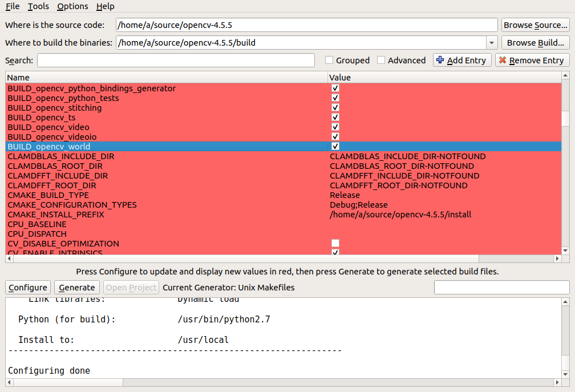Viewport: 575px width, 392px height.
Task: Click the Generate button
Action: tap(76, 287)
